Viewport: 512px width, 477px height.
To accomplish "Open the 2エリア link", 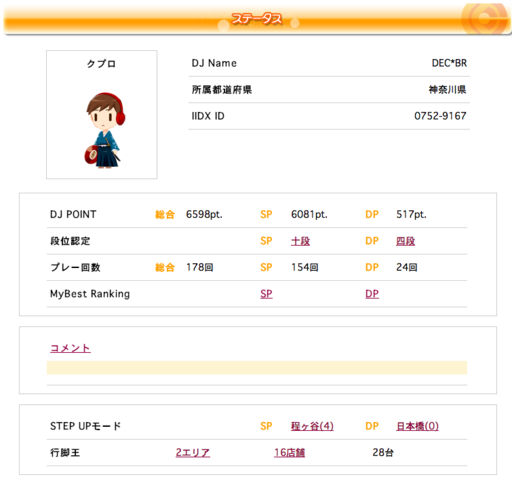I will pyautogui.click(x=193, y=452).
